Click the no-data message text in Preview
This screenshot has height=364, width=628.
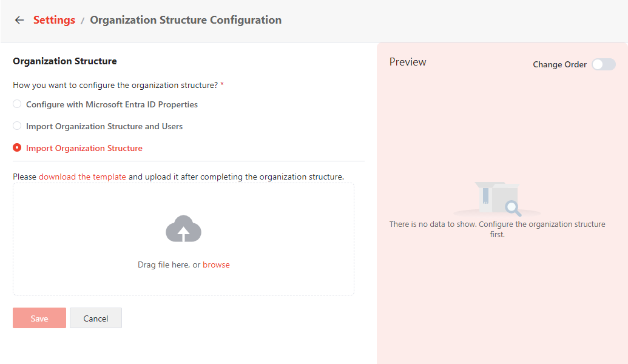click(498, 229)
